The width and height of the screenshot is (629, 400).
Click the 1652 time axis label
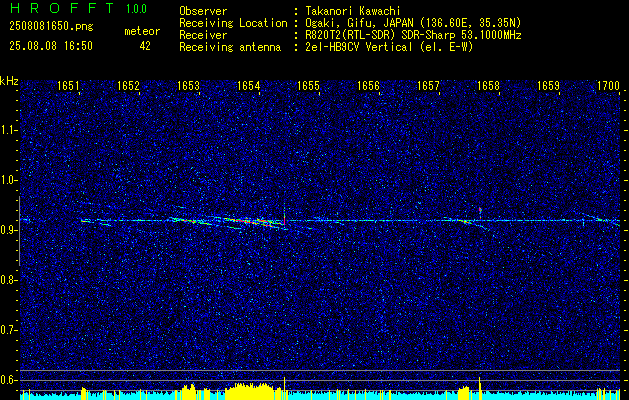[128, 86]
